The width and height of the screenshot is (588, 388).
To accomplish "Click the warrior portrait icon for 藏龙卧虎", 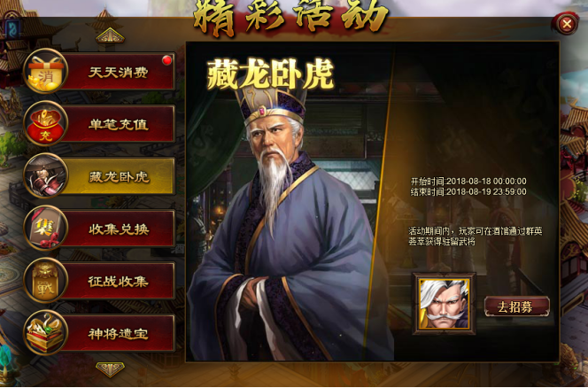I will point(46,175).
